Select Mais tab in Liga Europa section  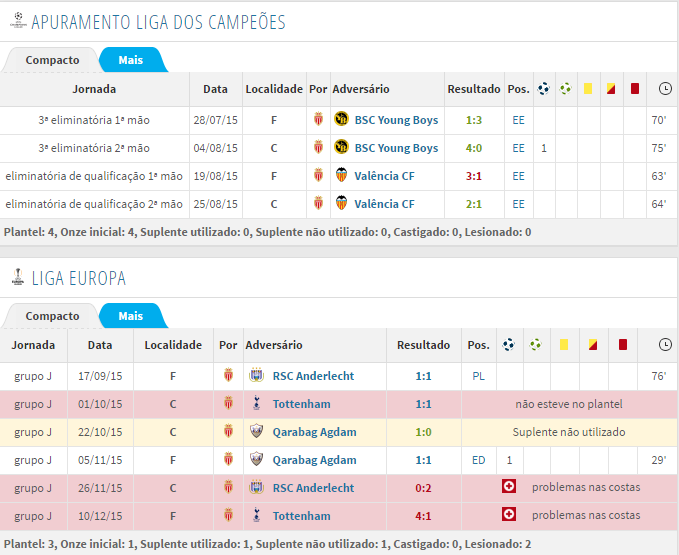click(131, 316)
